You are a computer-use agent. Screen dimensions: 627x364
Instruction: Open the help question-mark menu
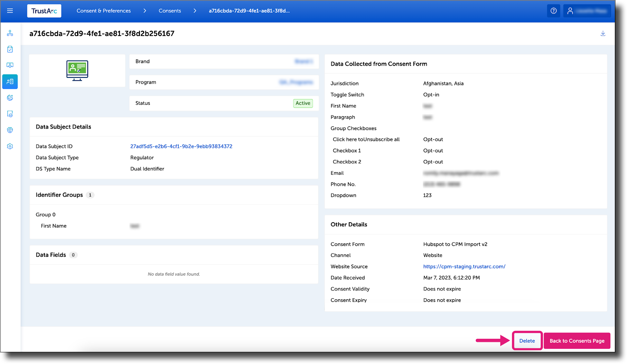pos(554,11)
